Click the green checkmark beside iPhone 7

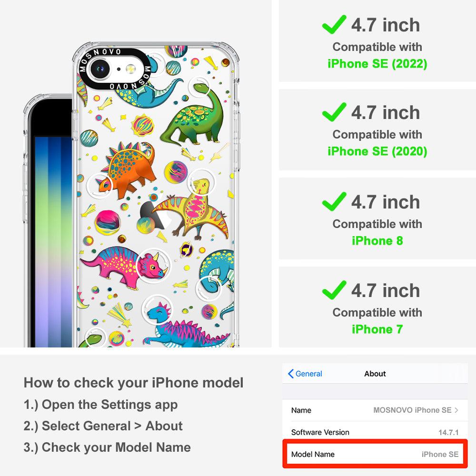334,290
